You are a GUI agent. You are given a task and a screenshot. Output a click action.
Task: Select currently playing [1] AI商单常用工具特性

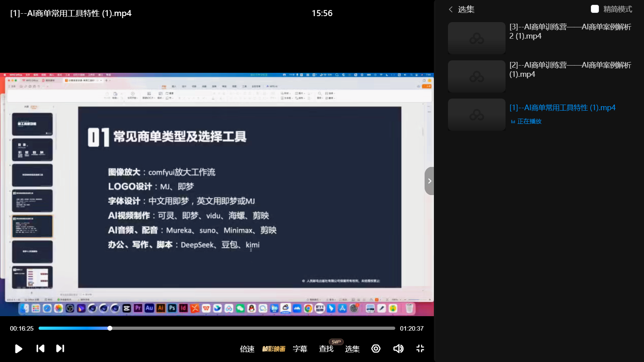coord(562,108)
